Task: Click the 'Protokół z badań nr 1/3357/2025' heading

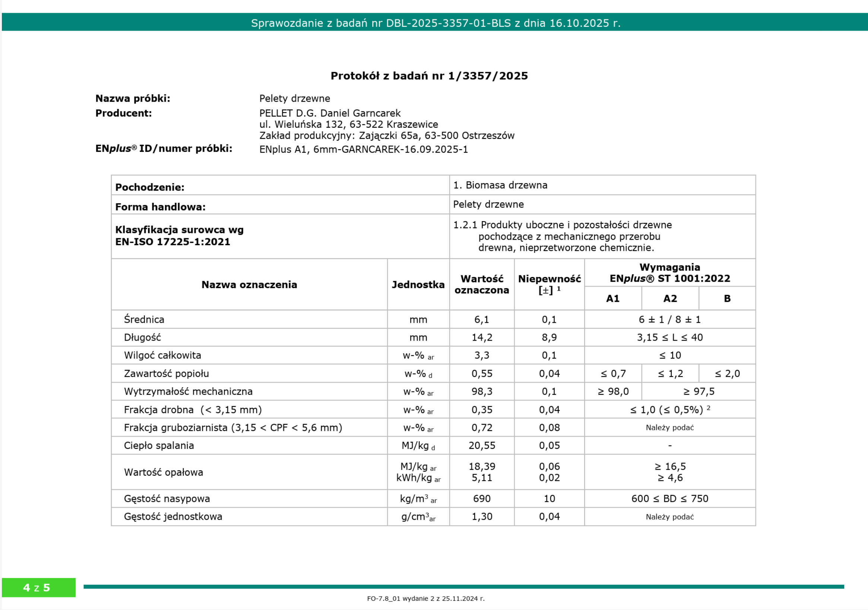Action: click(x=429, y=76)
